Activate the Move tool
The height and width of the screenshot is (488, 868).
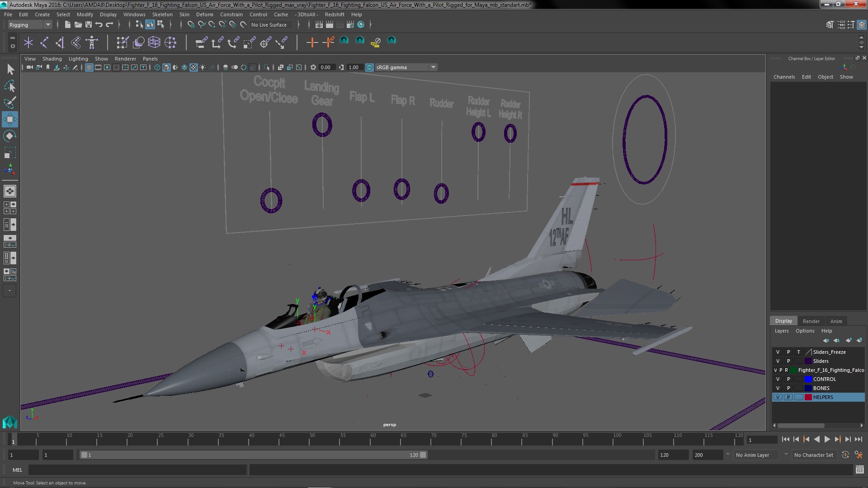[10, 119]
